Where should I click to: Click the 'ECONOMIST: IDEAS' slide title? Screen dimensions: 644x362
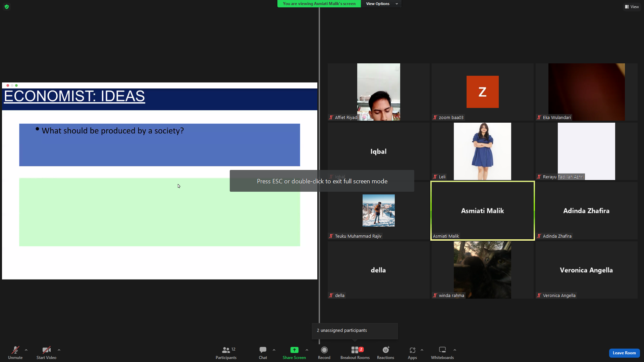tap(74, 96)
